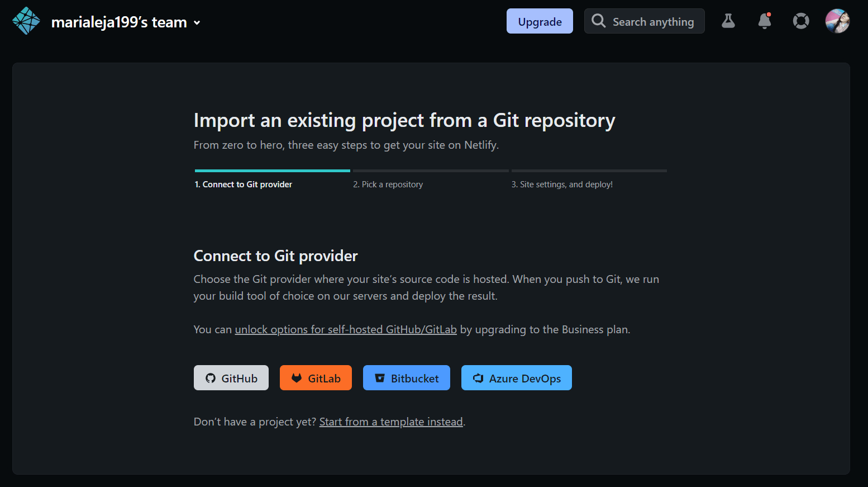Expand the marialeja199's team dropdown

coord(118,22)
